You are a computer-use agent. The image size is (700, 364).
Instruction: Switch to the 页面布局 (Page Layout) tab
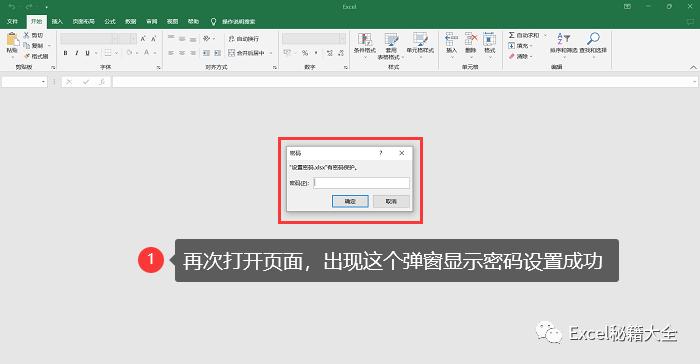(x=83, y=21)
